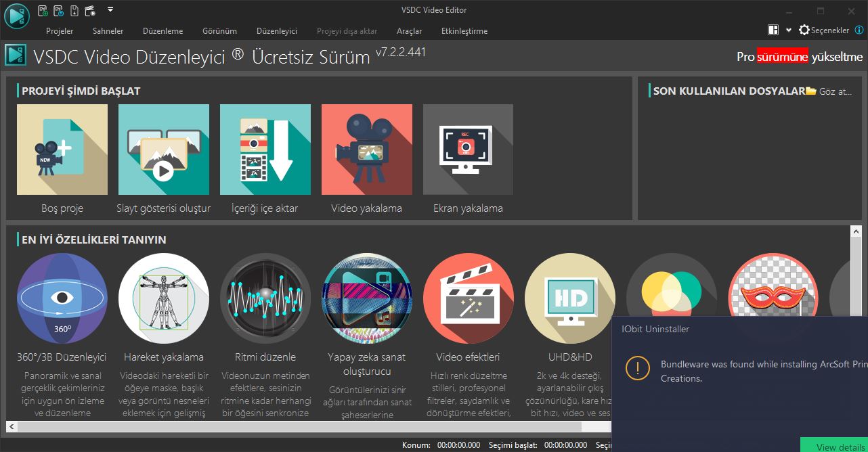
Task: Click View details in IObit notification
Action: pos(834,446)
